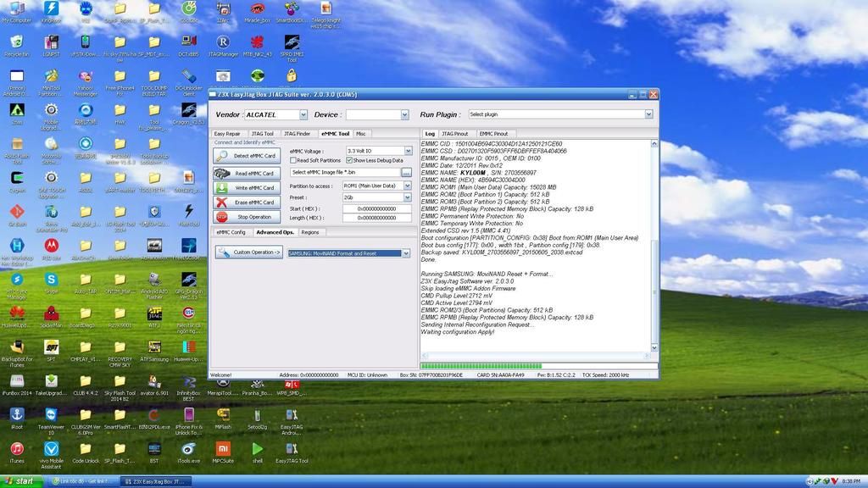Select the ATF Samsung desktop icon
The image size is (868, 488).
click(154, 352)
